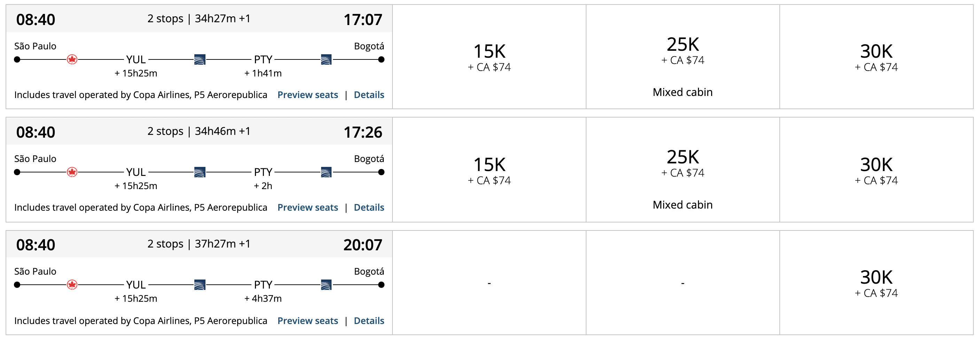The width and height of the screenshot is (980, 340).
Task: View Details for the 17:26 arrival flight
Action: coord(369,208)
